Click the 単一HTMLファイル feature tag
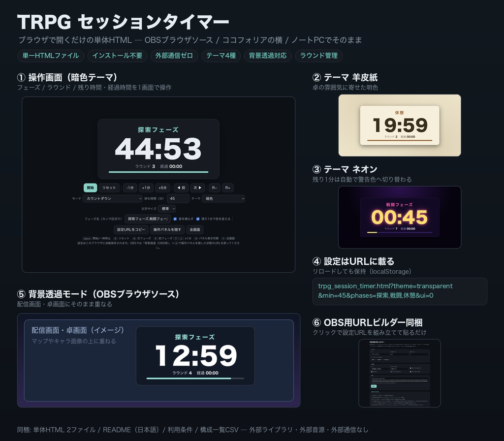504x441 pixels. [51, 56]
